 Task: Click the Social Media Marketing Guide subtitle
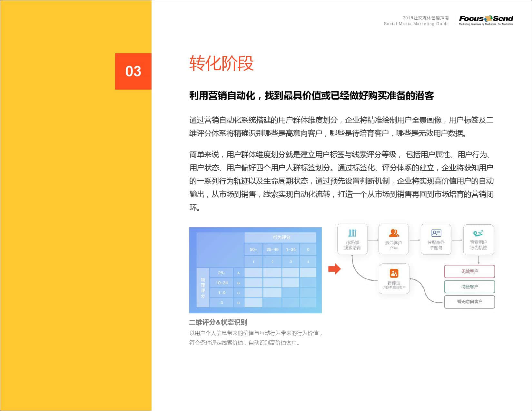tap(416, 24)
